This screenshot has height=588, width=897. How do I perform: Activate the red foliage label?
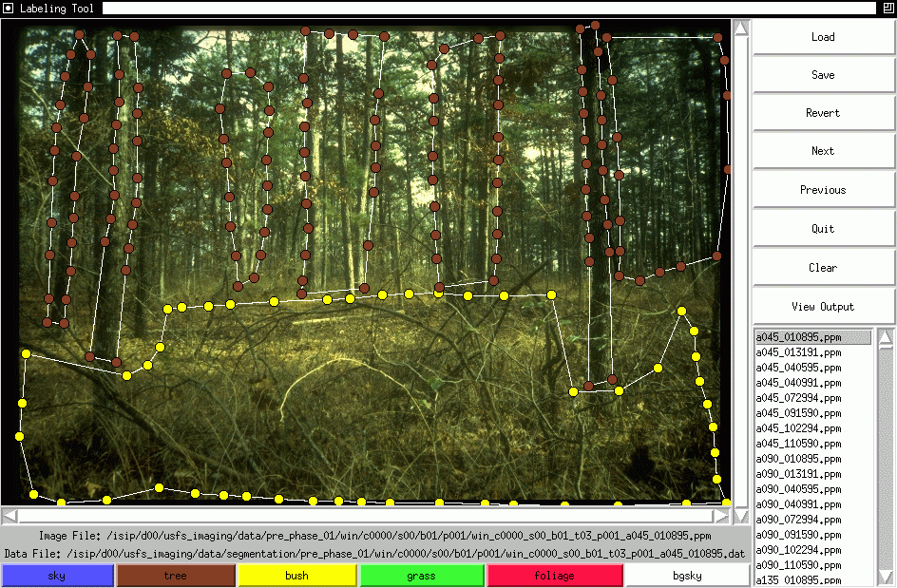554,576
